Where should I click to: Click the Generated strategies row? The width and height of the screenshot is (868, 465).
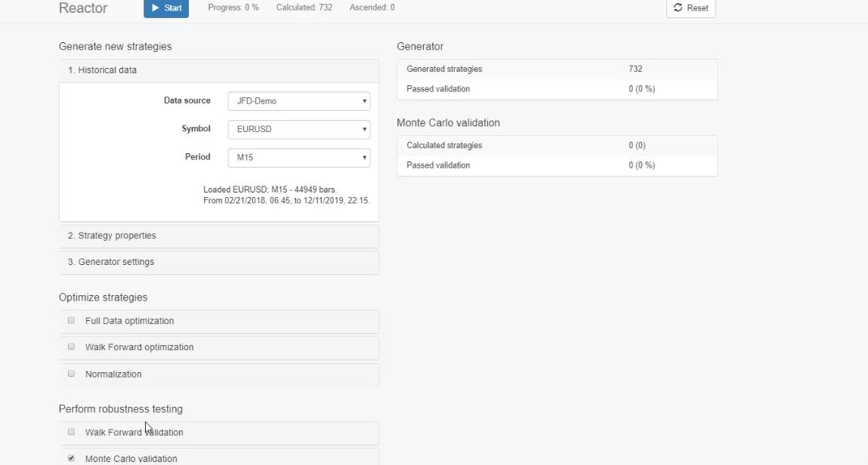[x=556, y=69]
